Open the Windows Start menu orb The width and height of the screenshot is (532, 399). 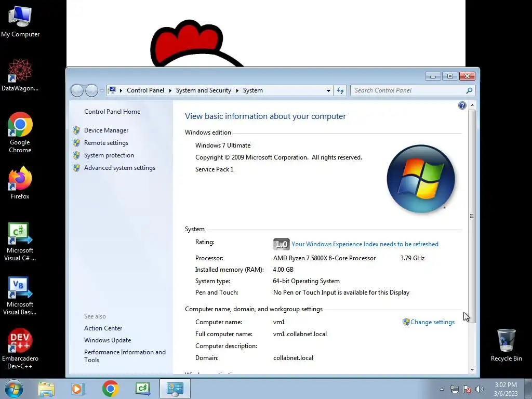14,389
